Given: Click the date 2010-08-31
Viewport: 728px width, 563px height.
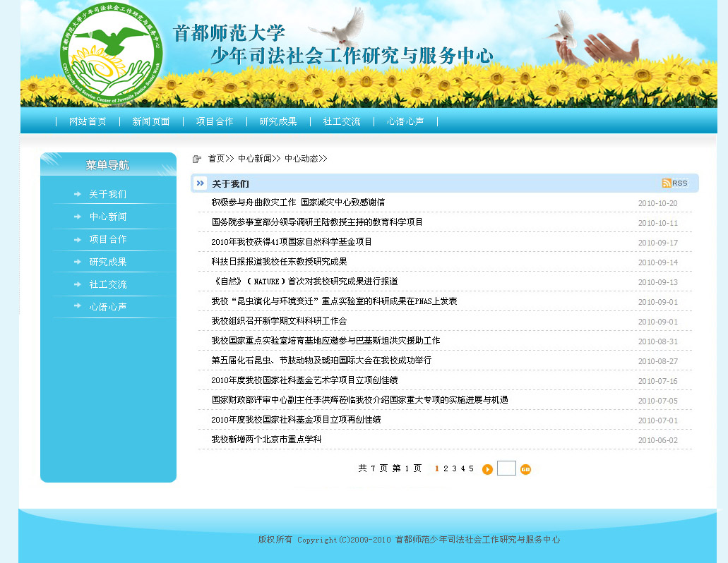Looking at the screenshot, I should [x=658, y=341].
